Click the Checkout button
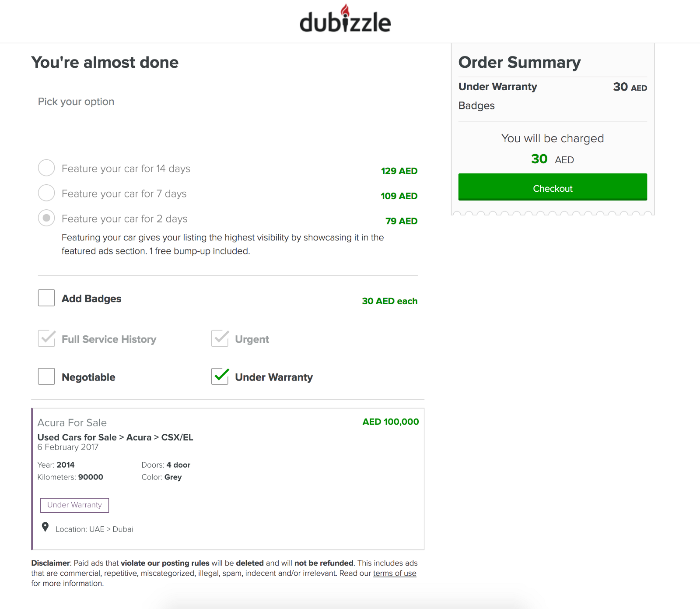 (x=552, y=187)
